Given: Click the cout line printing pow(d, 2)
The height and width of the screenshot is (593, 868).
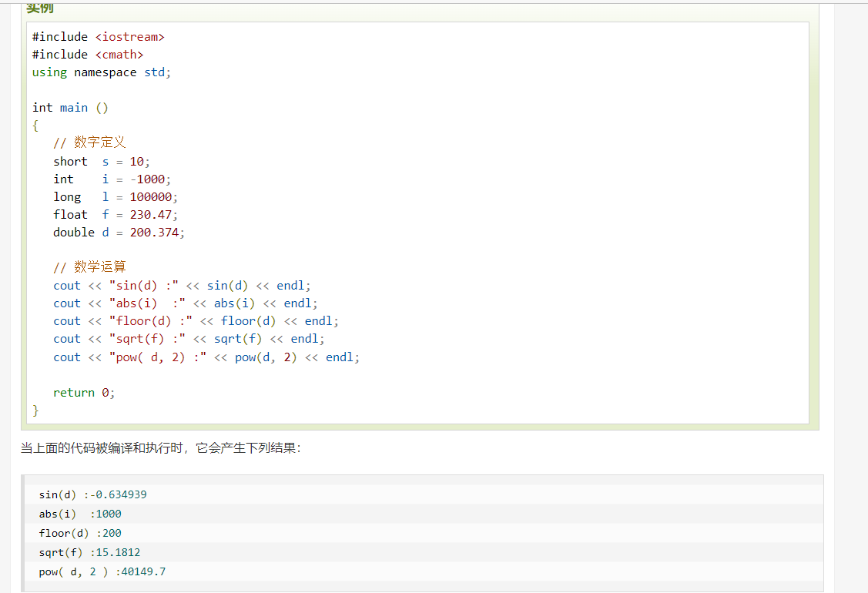Looking at the screenshot, I should (206, 357).
